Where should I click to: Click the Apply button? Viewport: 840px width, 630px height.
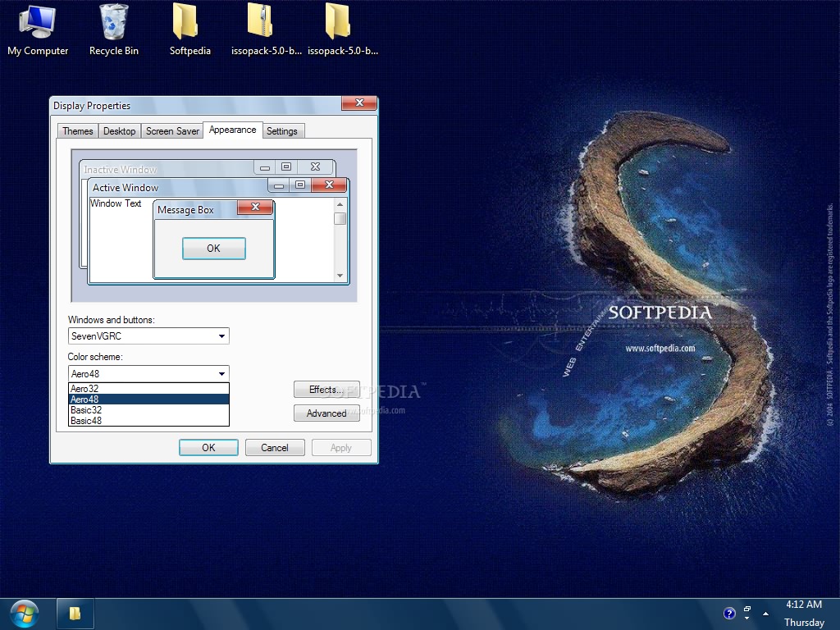[x=341, y=448]
